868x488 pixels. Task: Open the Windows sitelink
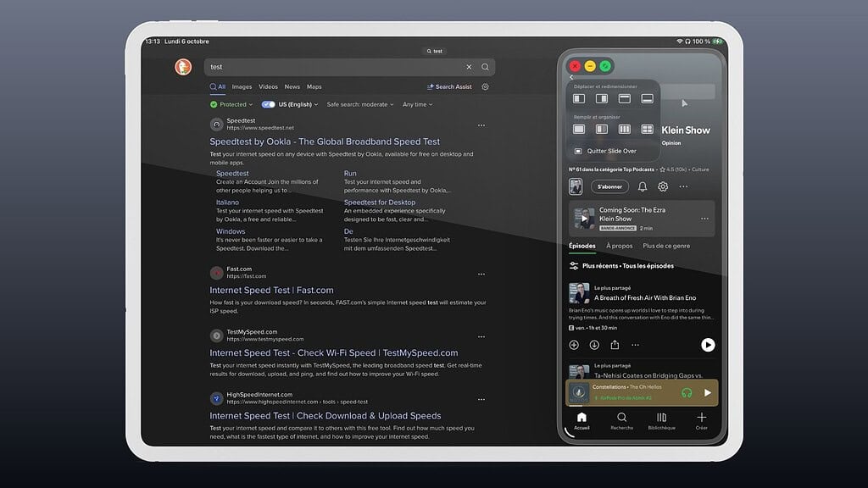231,231
